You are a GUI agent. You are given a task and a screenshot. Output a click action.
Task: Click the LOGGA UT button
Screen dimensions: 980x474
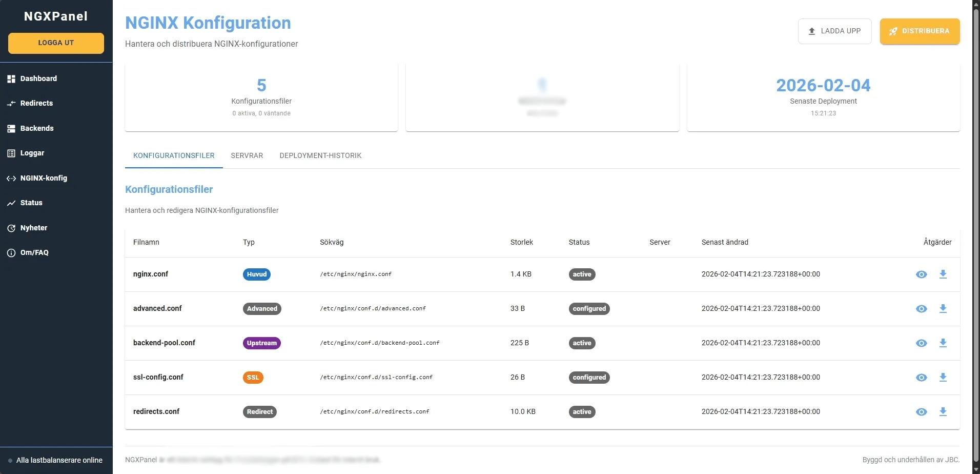point(56,43)
